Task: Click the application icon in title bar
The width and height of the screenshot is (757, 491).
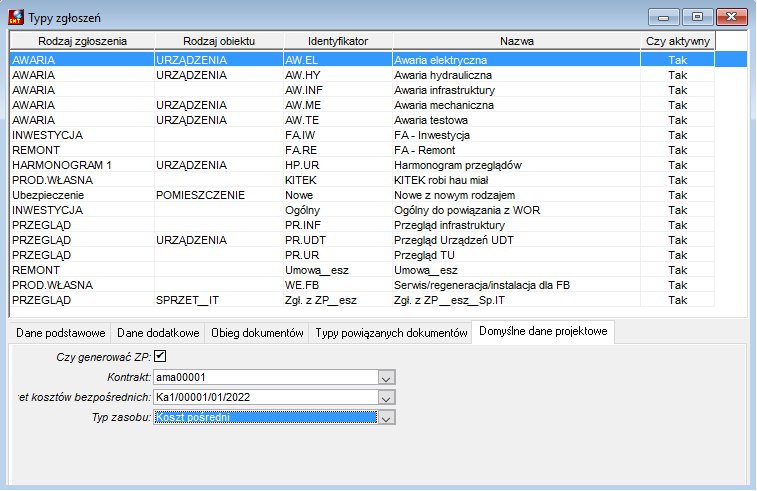Action: (x=16, y=17)
